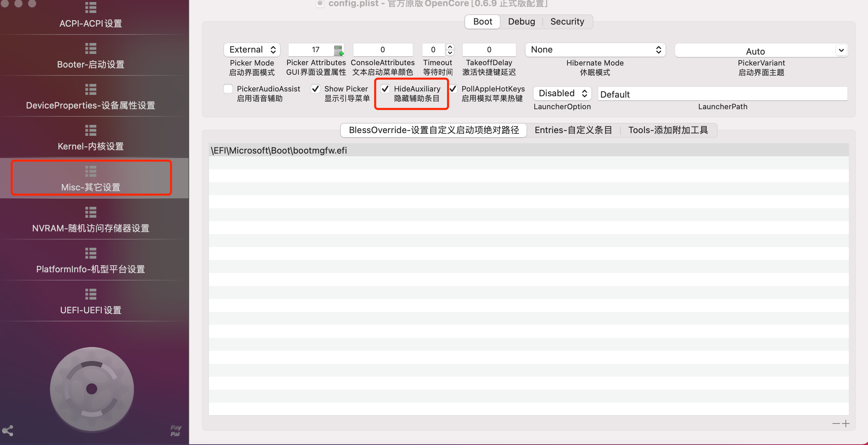The width and height of the screenshot is (868, 445).
Task: Switch to the Boot tab
Action: (482, 21)
